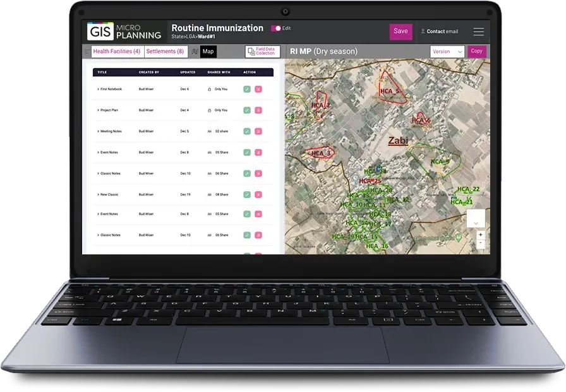Zoom out the map with minus button
Screen dimensions: 566x392
pyautogui.click(x=481, y=242)
